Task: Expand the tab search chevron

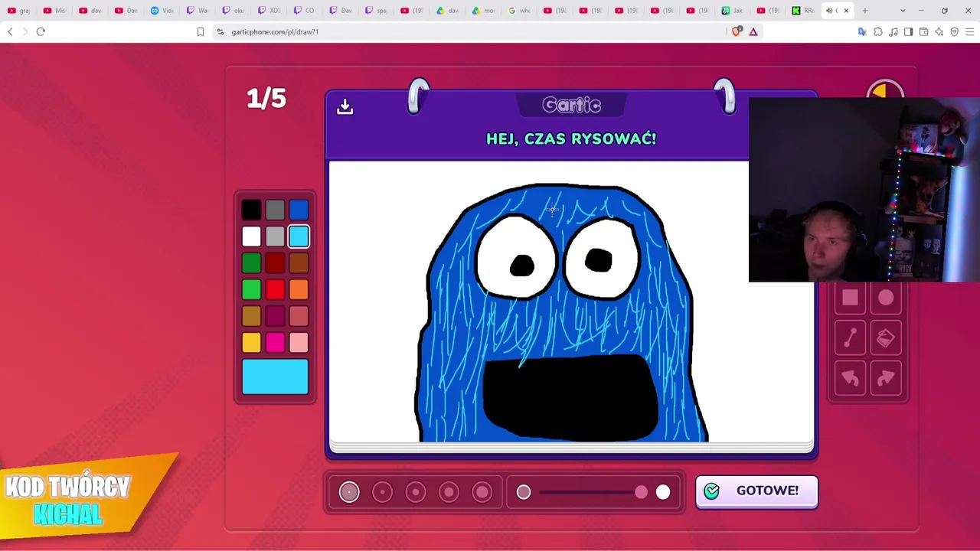Action: click(x=903, y=11)
